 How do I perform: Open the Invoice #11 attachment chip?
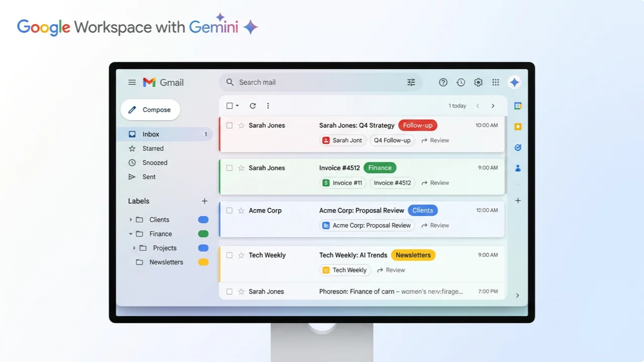click(343, 183)
